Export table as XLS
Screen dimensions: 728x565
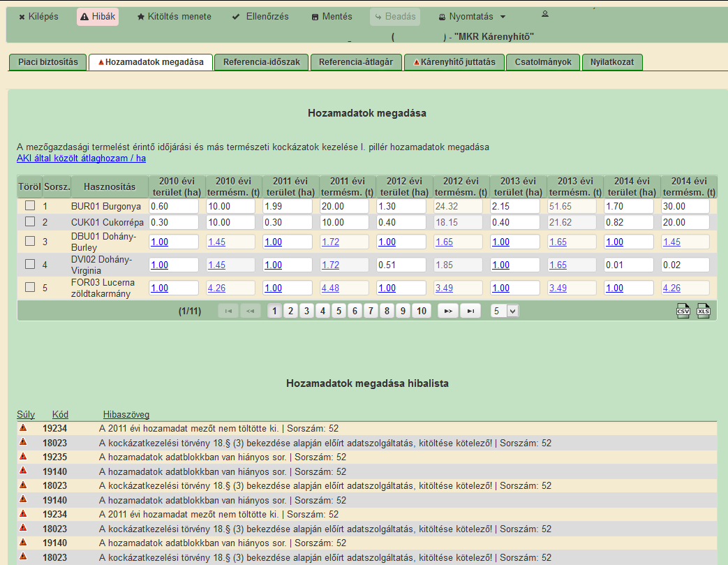[x=704, y=311]
